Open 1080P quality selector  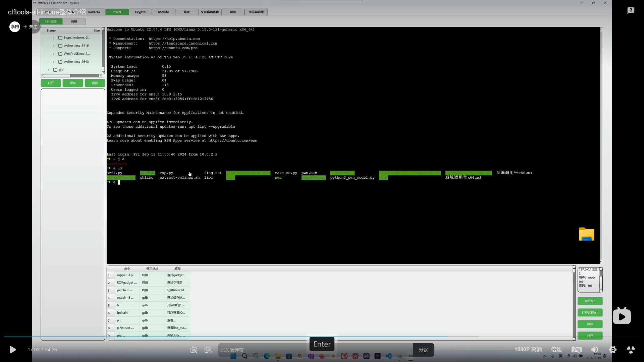click(x=528, y=350)
